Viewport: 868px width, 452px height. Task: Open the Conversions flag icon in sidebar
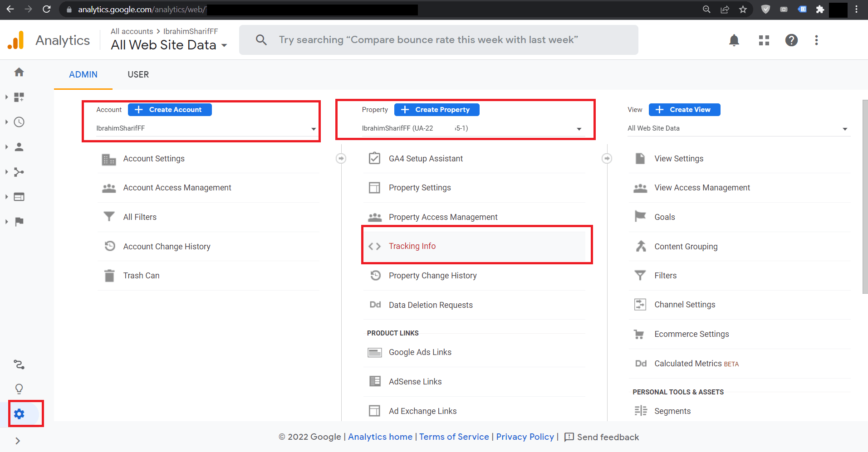tap(19, 222)
